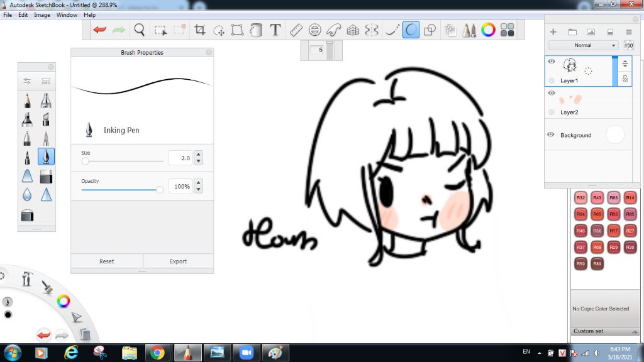This screenshot has width=644, height=362.
Task: Activate the Quick Transform tool
Action: coord(218,30)
